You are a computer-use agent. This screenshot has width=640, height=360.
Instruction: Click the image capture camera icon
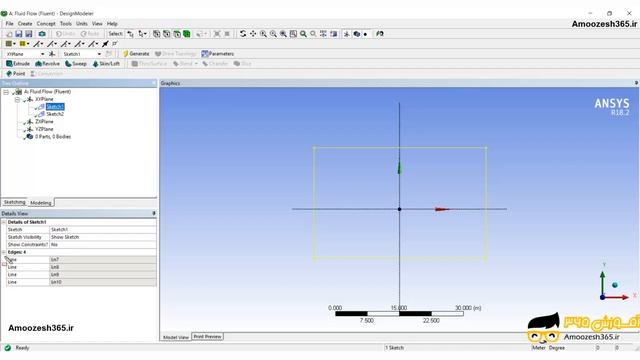click(42, 34)
